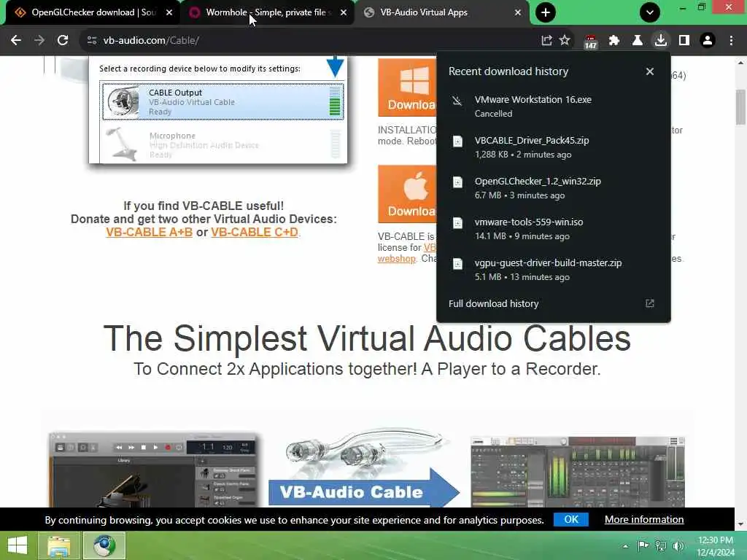Bookmark this page with the star
This screenshot has height=560, width=747.
(x=565, y=41)
